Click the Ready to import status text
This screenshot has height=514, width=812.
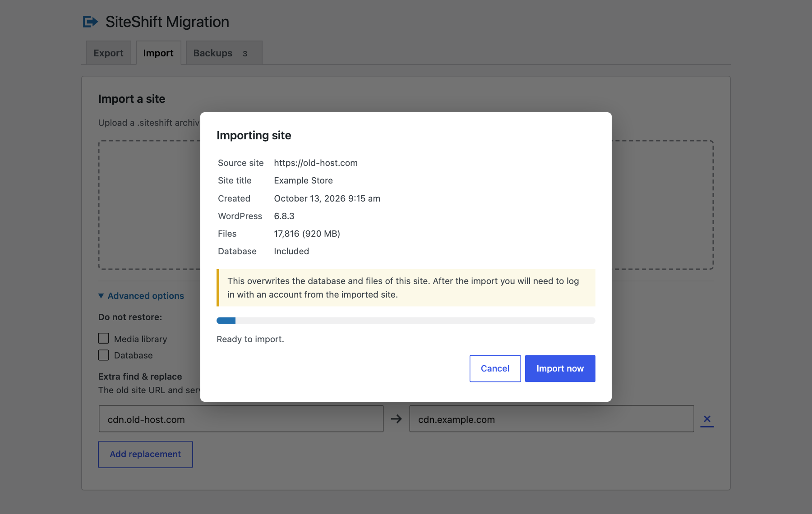click(x=250, y=339)
